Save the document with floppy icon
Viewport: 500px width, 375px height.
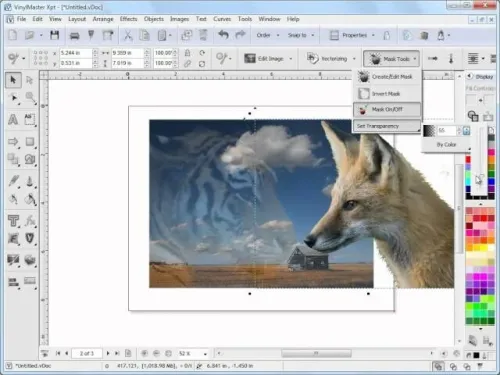click(54, 35)
